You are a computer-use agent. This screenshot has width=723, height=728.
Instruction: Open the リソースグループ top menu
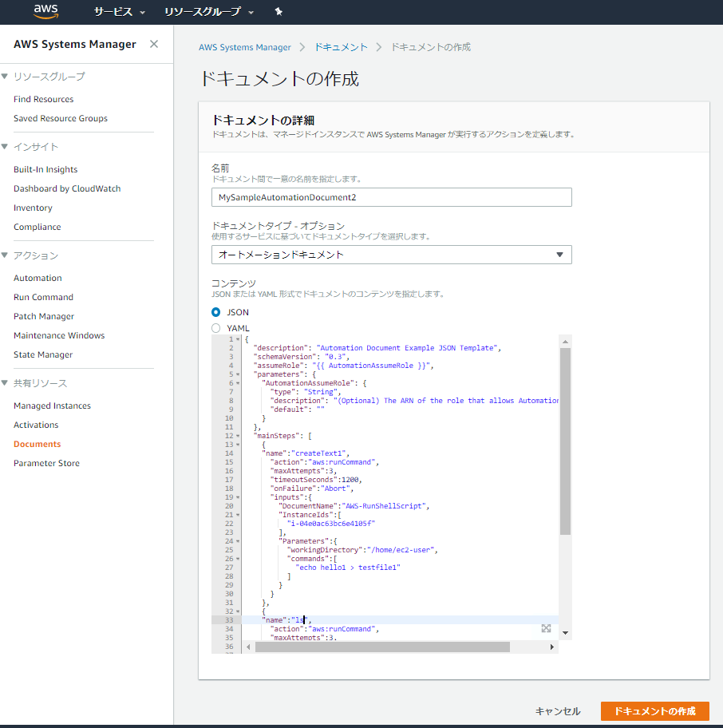pyautogui.click(x=209, y=12)
